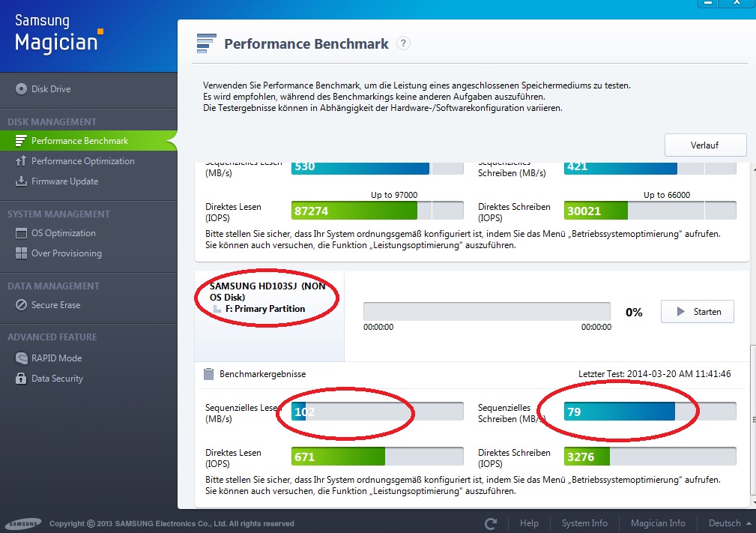Click the Performance Benchmark sidebar icon
This screenshot has height=533, width=756.
coord(21,141)
